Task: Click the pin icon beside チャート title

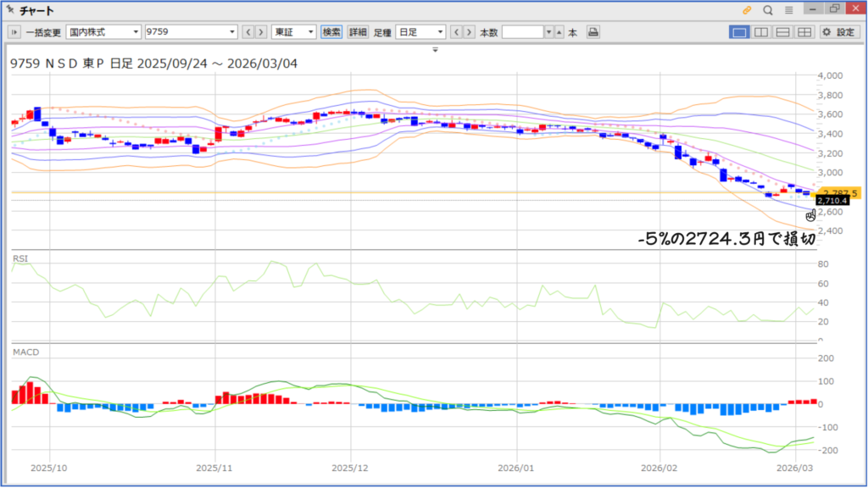Action: (x=9, y=10)
